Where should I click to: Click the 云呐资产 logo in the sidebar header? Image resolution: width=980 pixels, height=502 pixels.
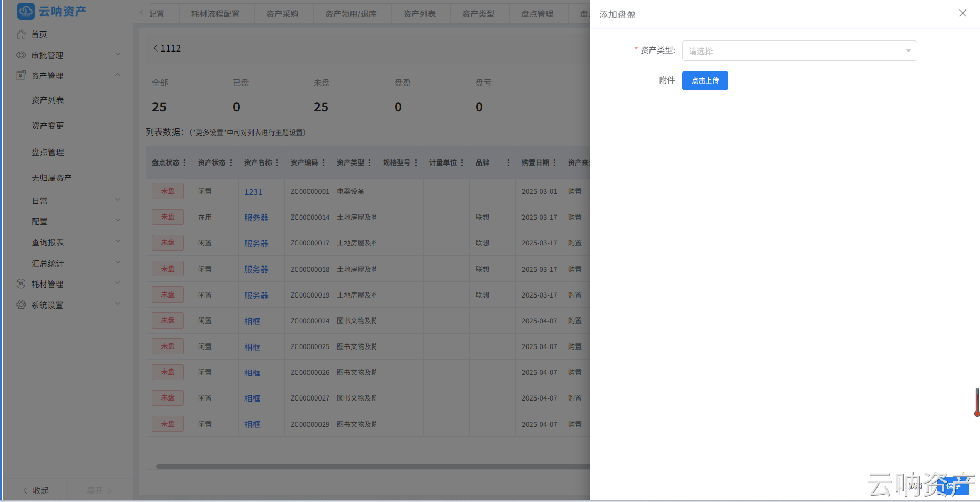(51, 11)
